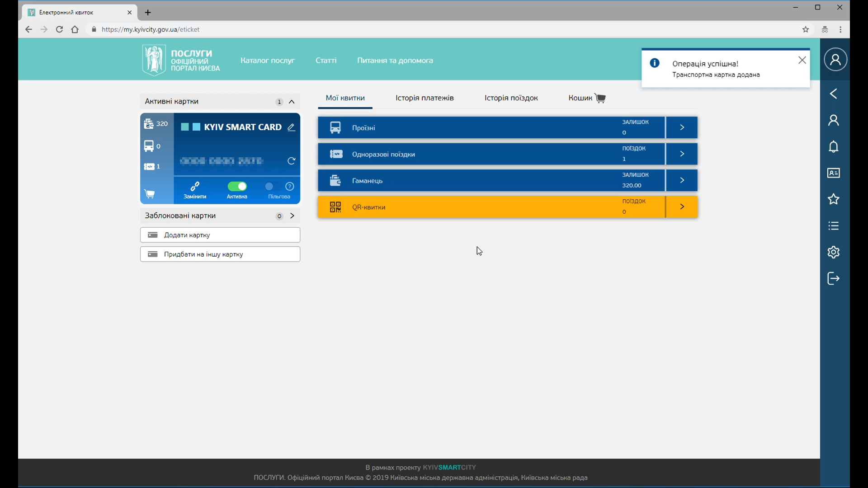Click the Замінити link icon on the card
Image resolution: width=868 pixels, height=488 pixels.
[195, 187]
